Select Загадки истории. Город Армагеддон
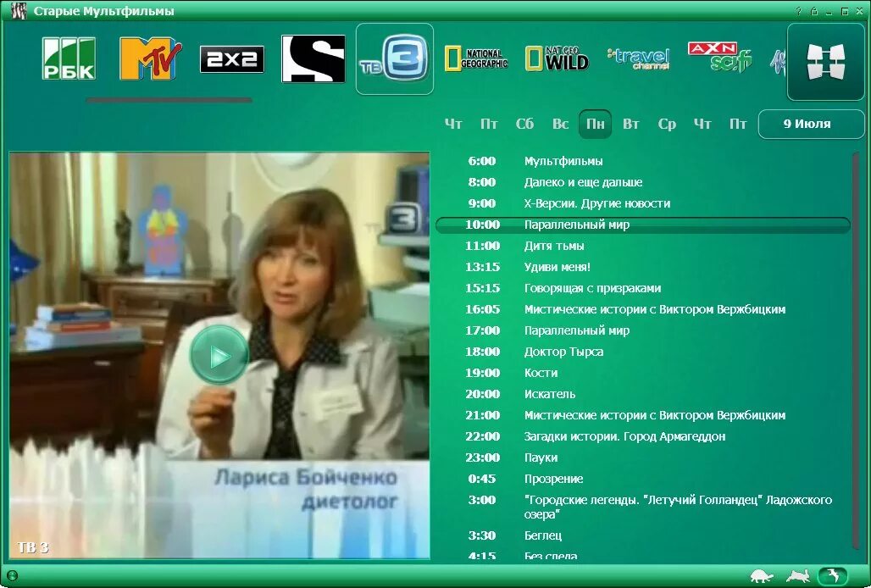Viewport: 871px width, 588px height. 643,436
